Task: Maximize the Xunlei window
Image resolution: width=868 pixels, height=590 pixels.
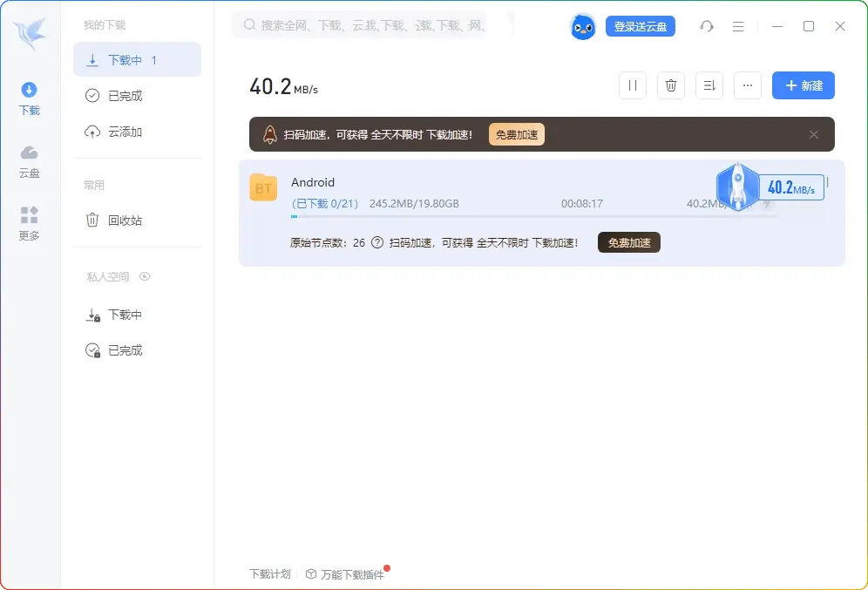Action: 809,26
